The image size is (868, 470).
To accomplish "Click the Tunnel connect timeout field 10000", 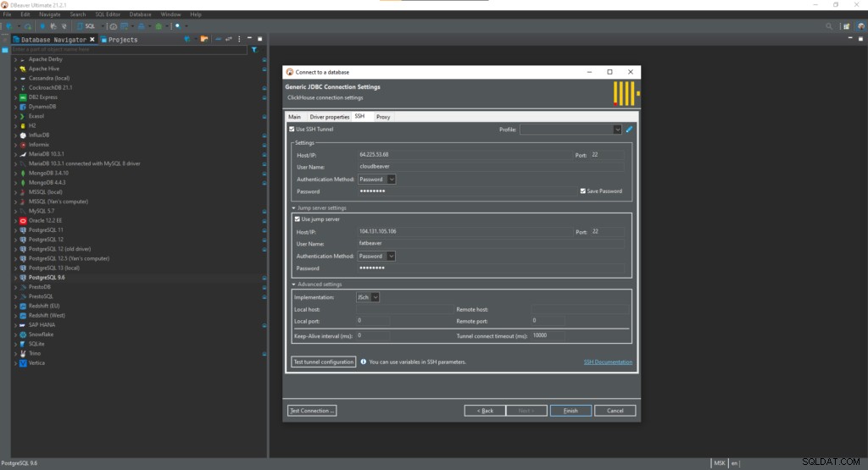I will pos(548,335).
